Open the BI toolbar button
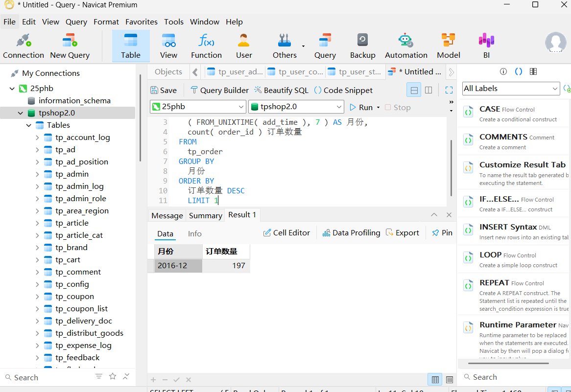The width and height of the screenshot is (571, 392). (486, 46)
